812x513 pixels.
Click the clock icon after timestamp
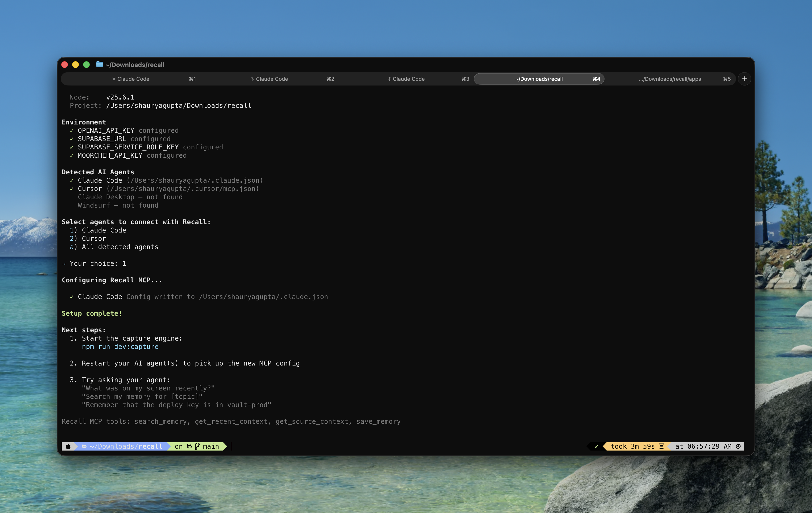tap(738, 446)
